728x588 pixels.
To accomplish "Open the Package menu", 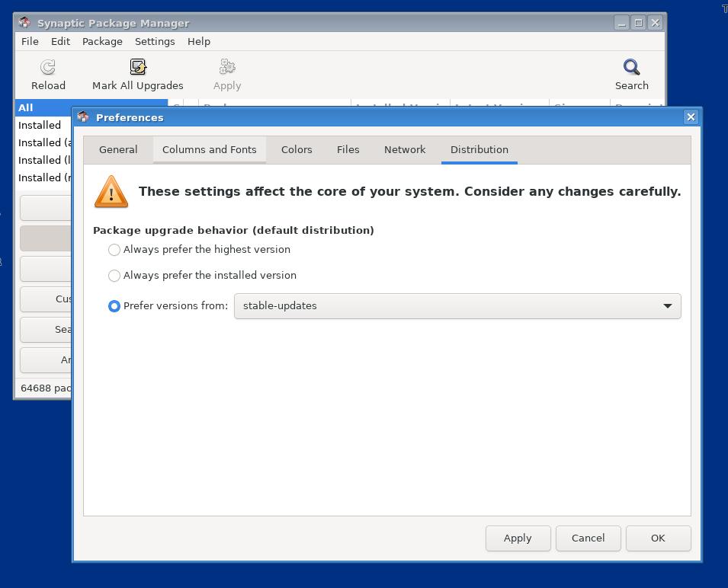I will click(102, 42).
